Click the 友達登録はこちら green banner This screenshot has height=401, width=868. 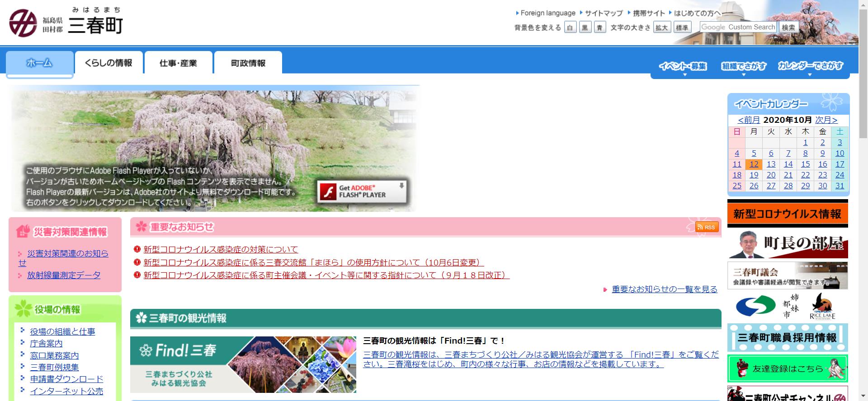(787, 368)
